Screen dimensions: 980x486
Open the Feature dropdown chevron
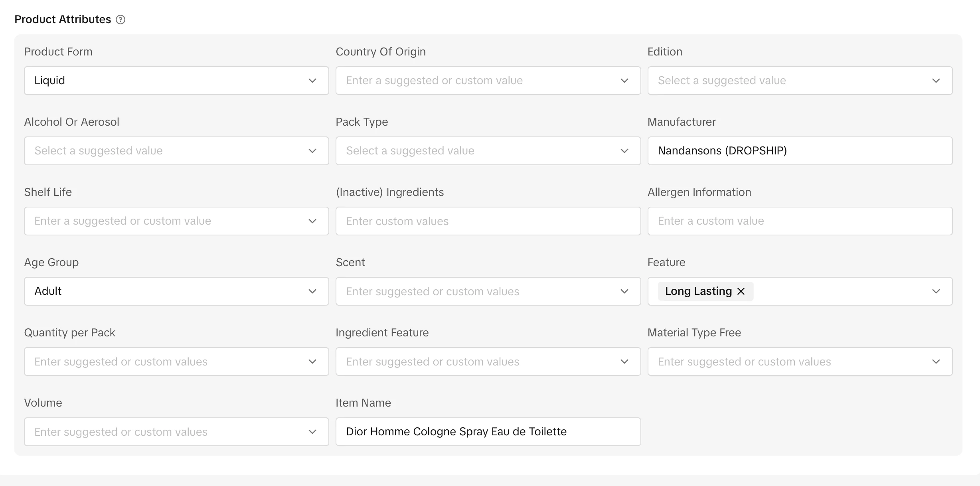click(x=936, y=291)
